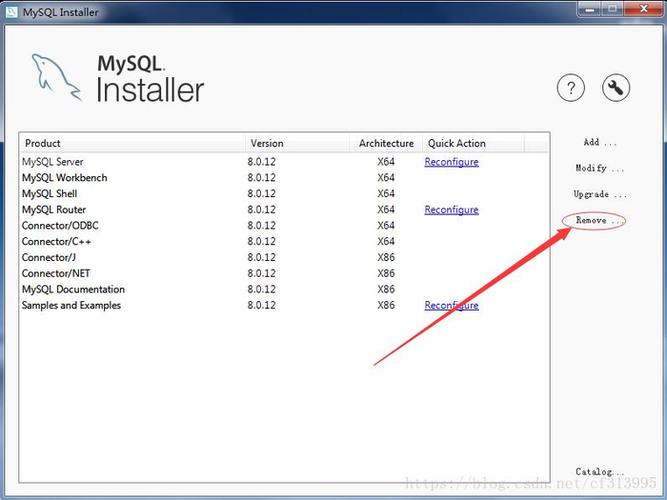This screenshot has height=500, width=667.
Task: Click Reconfigure link for Samples and Examples
Action: [x=451, y=306]
